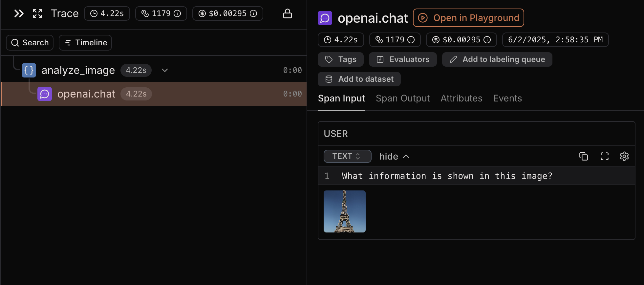Open the Search button in trace panel
This screenshot has width=644, height=285.
(30, 43)
